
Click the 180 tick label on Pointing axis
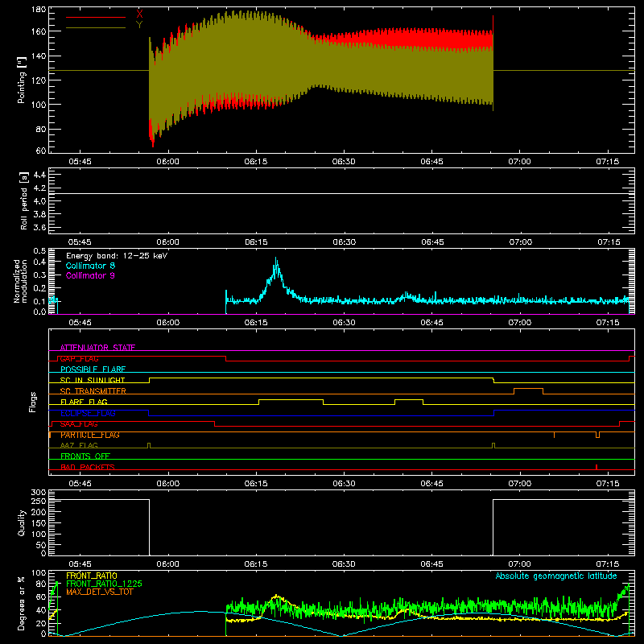coord(39,9)
